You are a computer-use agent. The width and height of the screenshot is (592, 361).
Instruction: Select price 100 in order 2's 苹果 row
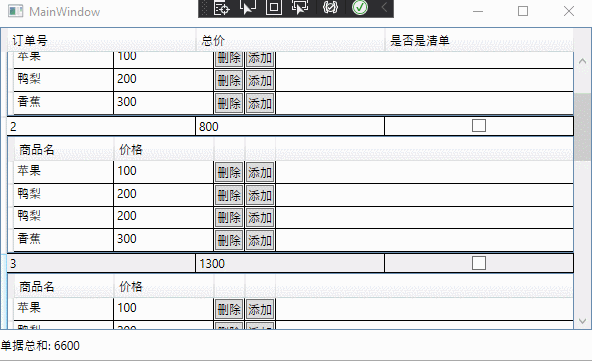coord(163,172)
